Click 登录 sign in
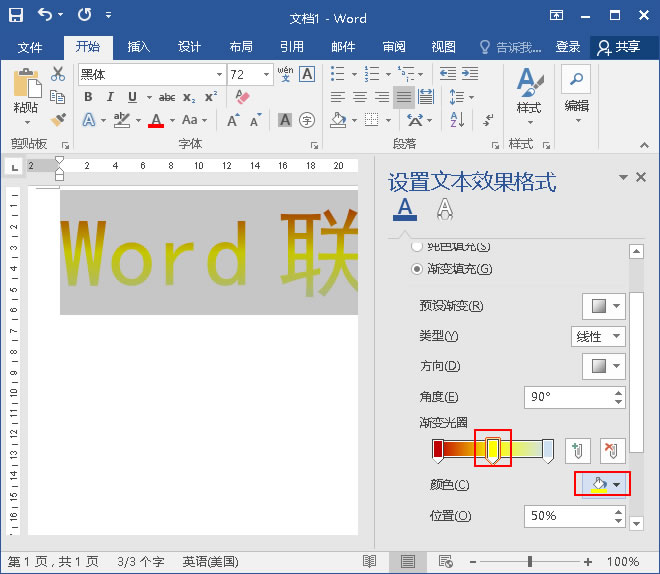The height and width of the screenshot is (574, 660). (568, 47)
